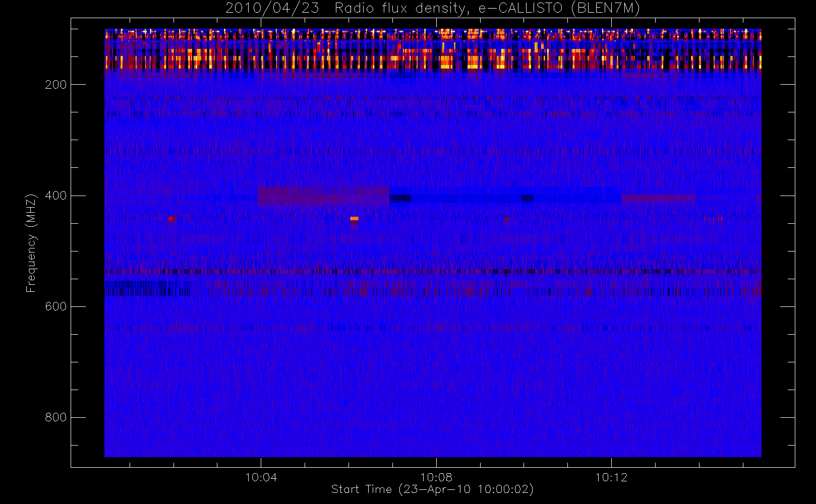The image size is (816, 504).
Task: Click the '400' frequency tick label
Action: pos(55,196)
